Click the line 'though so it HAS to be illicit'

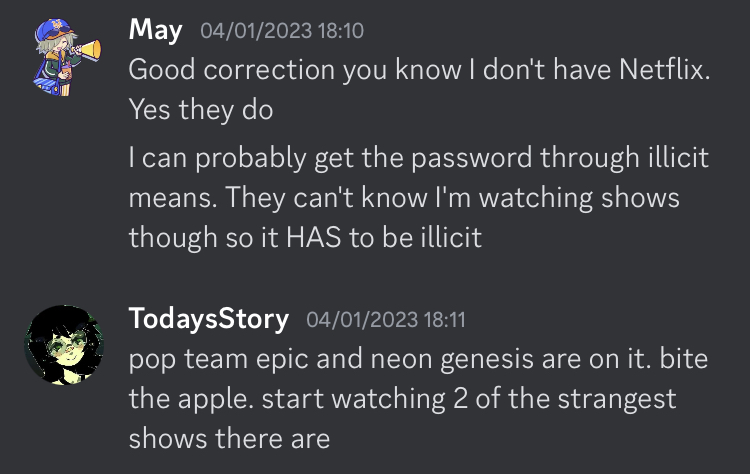click(305, 237)
